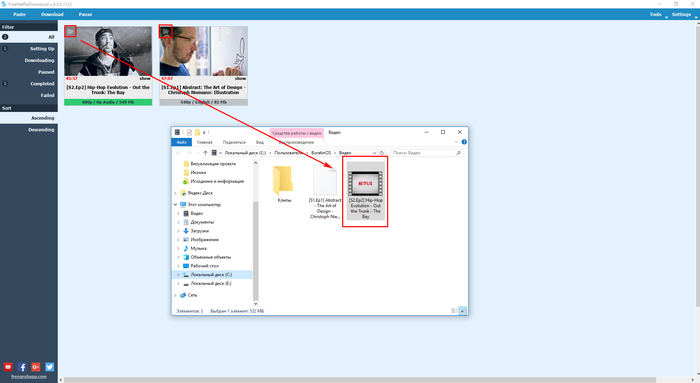Expand the Загрузки tree node
The image size is (700, 383).
(x=178, y=231)
